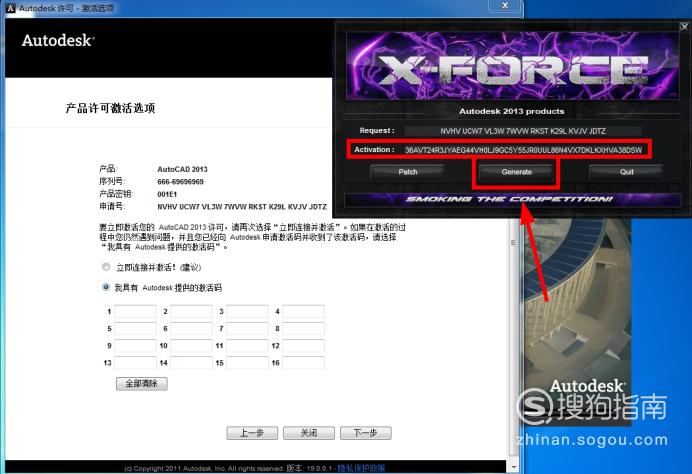Open the '隐私保护政策' privacy policy link
The width and height of the screenshot is (692, 474).
coord(361,468)
